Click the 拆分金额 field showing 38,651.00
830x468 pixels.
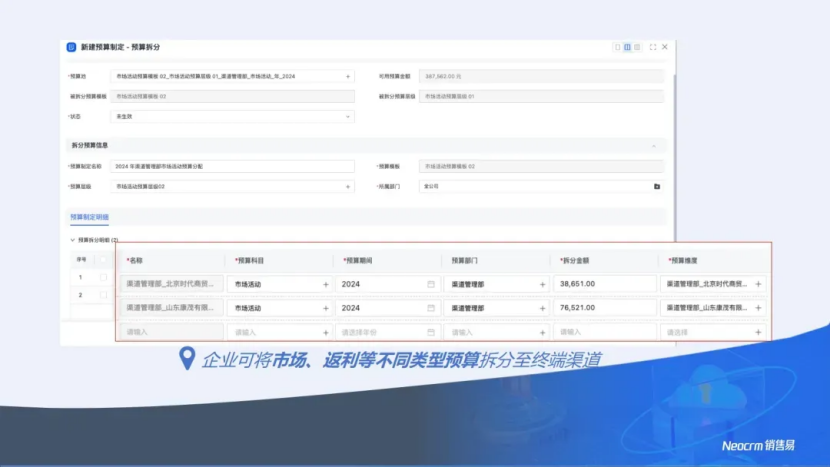pyautogui.click(x=601, y=284)
